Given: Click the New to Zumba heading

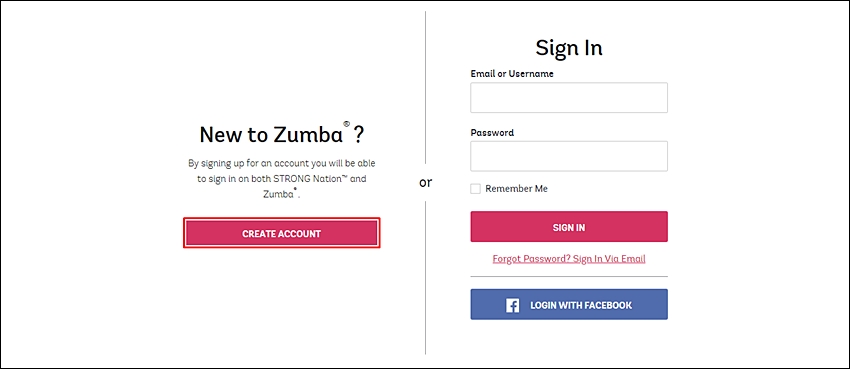Looking at the screenshot, I should (281, 135).
